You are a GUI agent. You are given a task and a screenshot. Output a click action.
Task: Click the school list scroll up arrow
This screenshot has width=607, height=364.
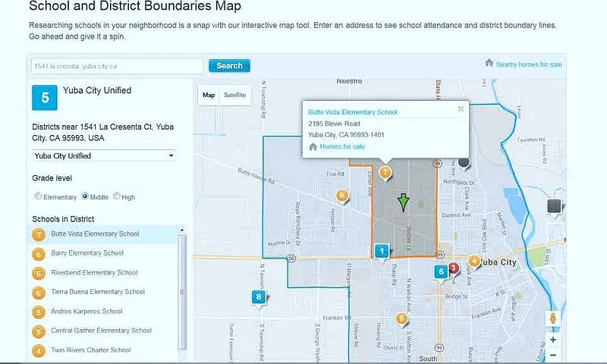182,231
